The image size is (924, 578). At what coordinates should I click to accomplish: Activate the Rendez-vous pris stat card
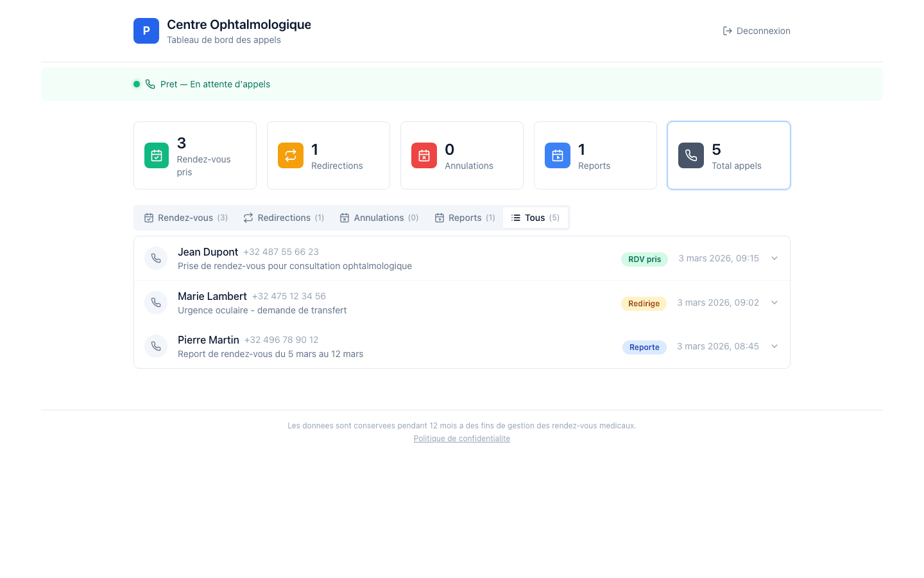click(x=194, y=155)
